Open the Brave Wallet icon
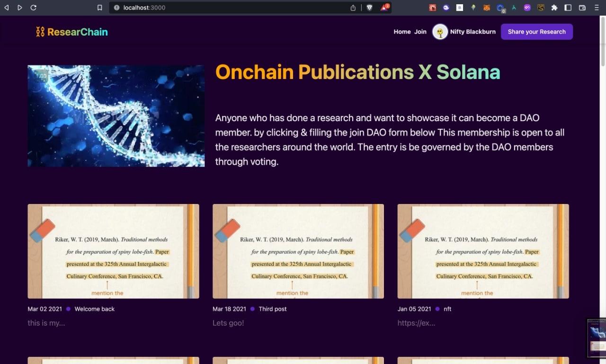Screen dimensions: 606x364 tap(582, 8)
